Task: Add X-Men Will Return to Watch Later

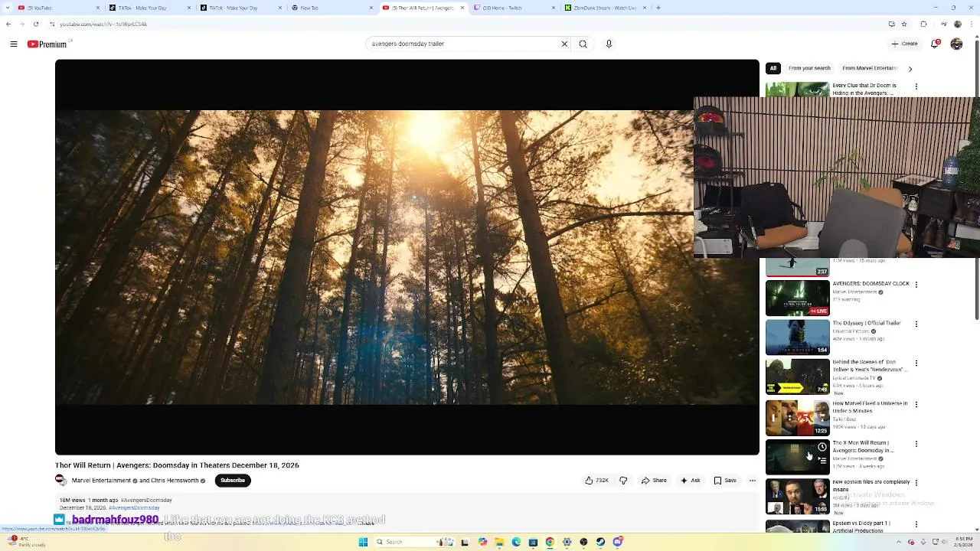Action: click(822, 447)
